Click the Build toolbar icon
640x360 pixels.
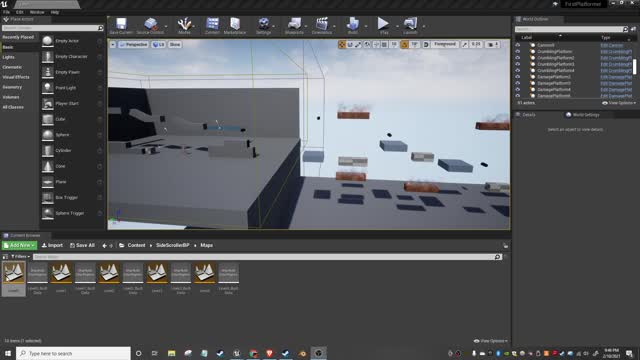pos(353,24)
